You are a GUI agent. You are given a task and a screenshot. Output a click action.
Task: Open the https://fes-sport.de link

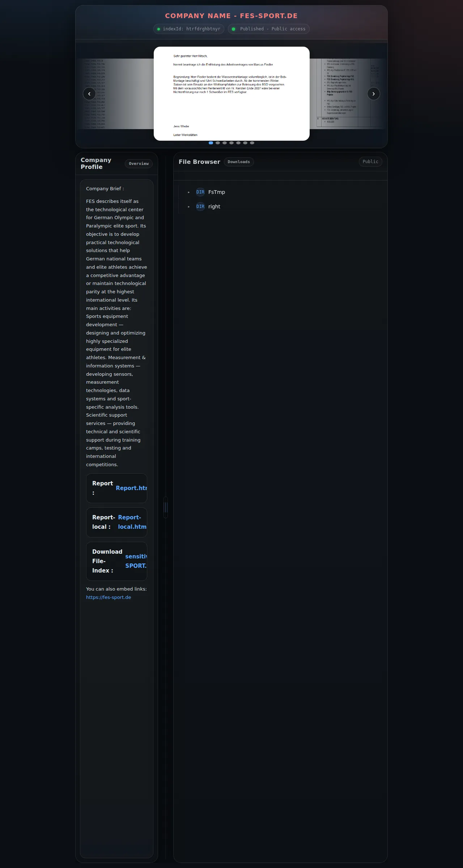[109, 597]
